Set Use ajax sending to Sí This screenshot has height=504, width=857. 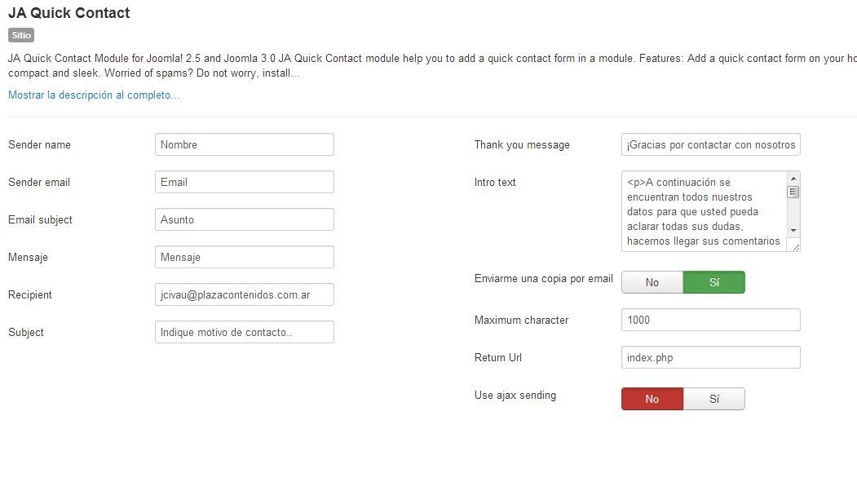(713, 399)
